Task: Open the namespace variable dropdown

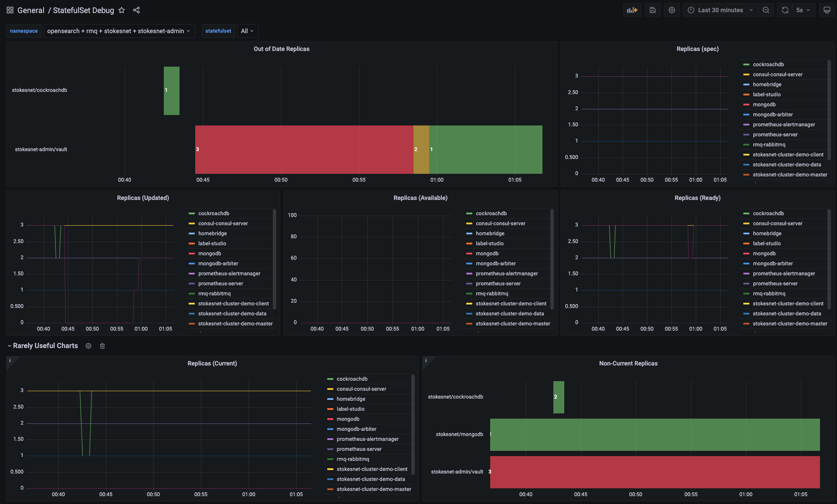Action: click(x=119, y=31)
